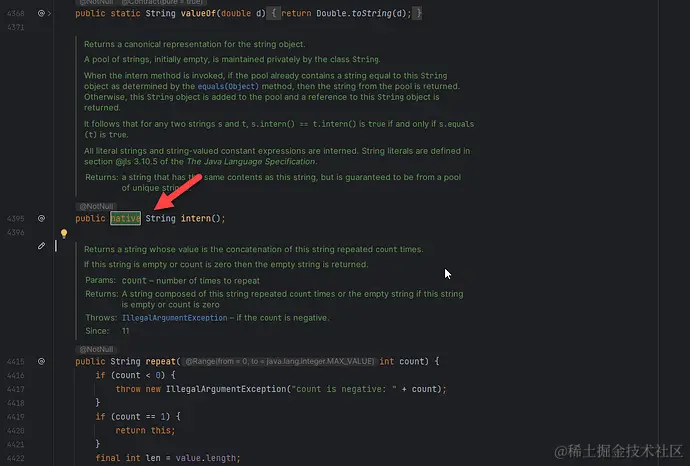Click the gutter icon beside intern() line 4395
The width and height of the screenshot is (690, 466).
(x=41, y=218)
